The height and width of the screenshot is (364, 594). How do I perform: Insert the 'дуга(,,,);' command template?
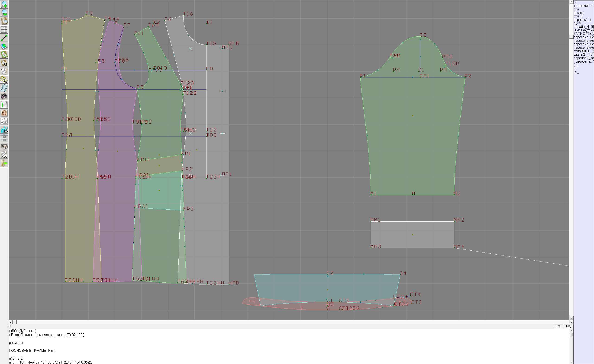pyautogui.click(x=580, y=23)
